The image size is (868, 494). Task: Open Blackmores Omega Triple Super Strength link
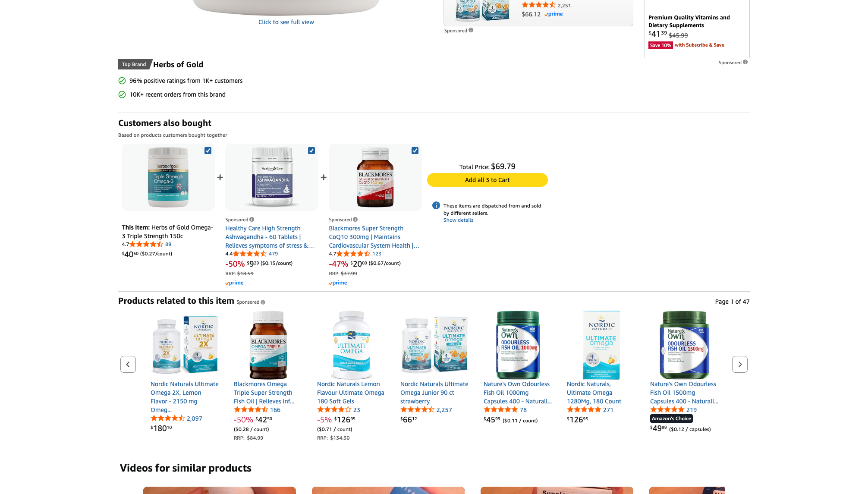264,393
